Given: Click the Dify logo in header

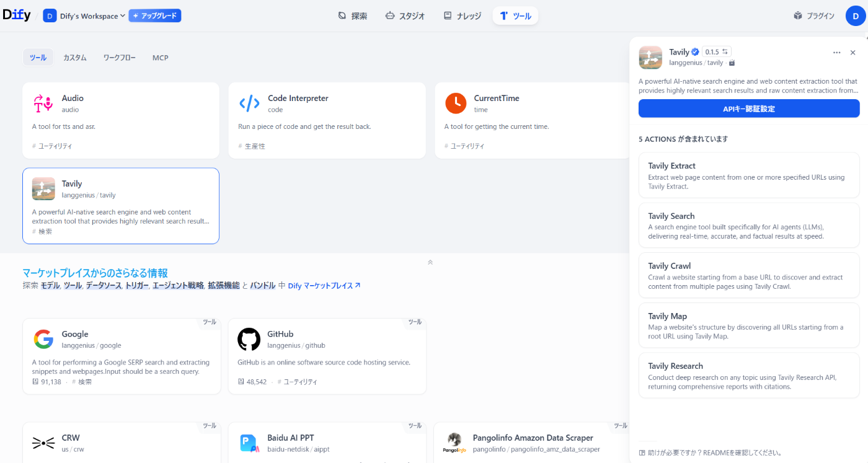Looking at the screenshot, I should coord(16,15).
